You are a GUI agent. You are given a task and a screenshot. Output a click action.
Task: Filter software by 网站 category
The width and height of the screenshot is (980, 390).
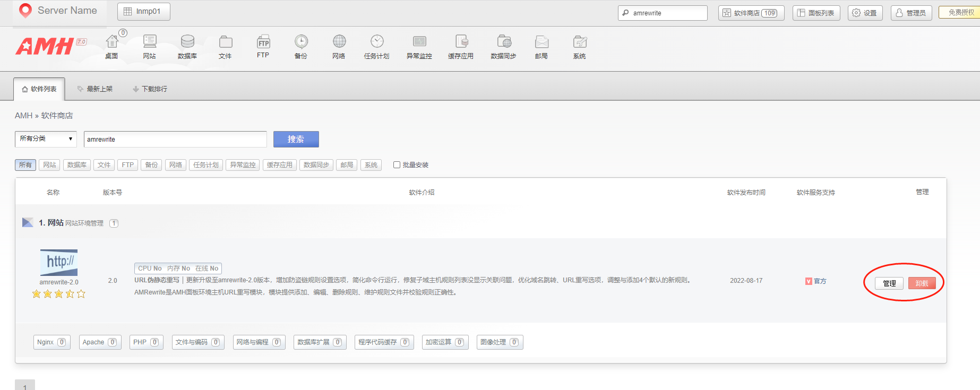tap(49, 165)
